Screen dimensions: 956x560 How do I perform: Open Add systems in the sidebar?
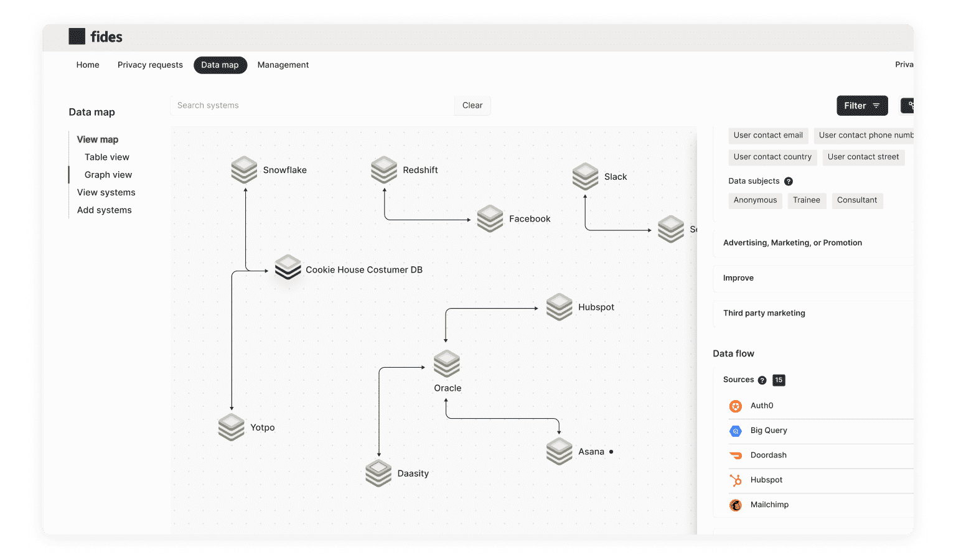click(x=105, y=210)
